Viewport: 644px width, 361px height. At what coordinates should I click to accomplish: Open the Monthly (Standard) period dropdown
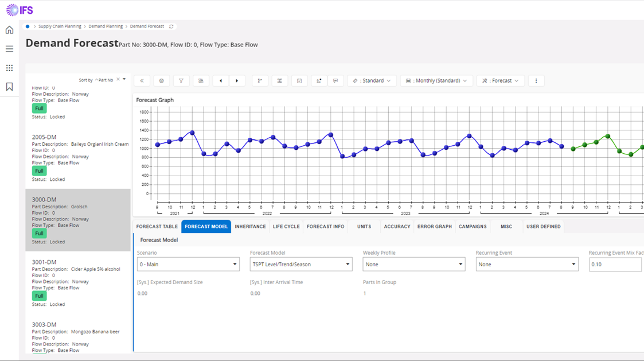click(x=436, y=80)
